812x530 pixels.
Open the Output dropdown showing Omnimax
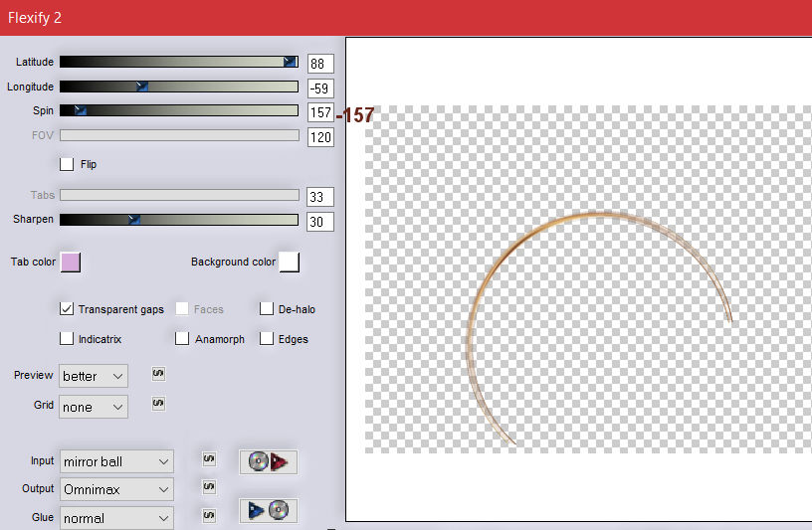116,489
